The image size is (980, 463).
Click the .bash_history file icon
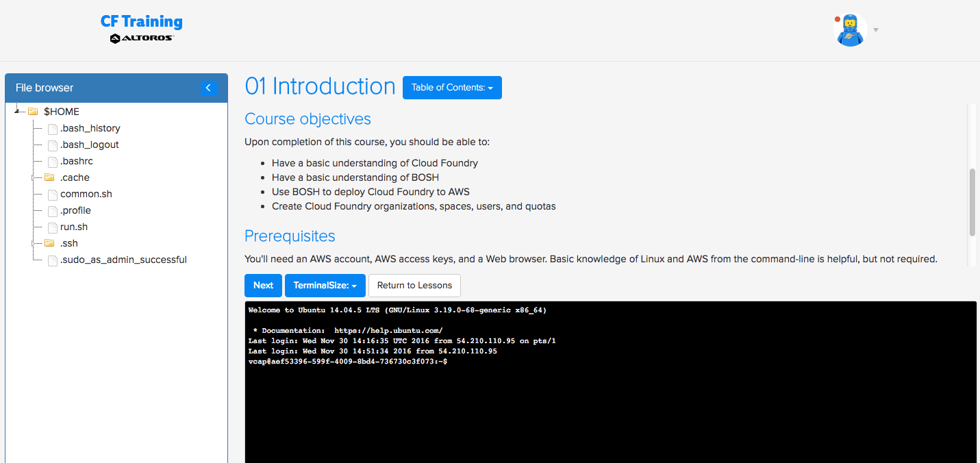click(53, 128)
